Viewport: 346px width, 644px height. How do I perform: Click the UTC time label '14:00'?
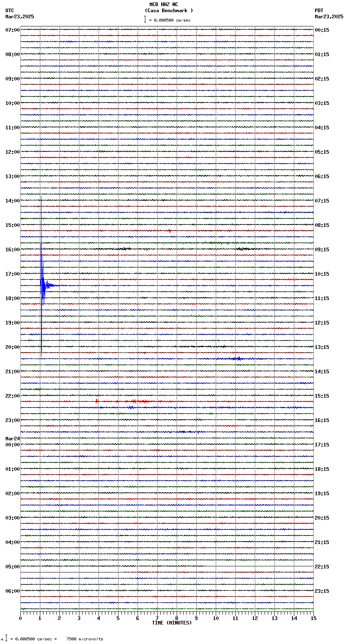[13, 201]
